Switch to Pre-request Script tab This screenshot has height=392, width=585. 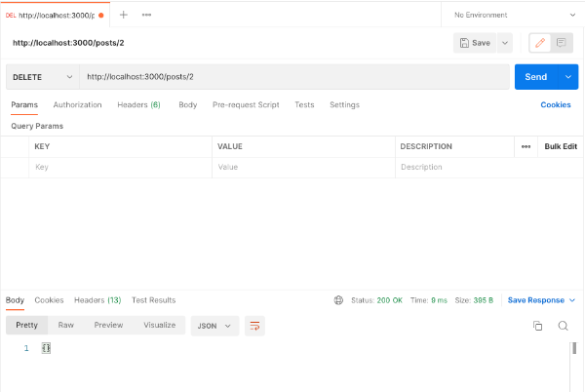click(246, 104)
